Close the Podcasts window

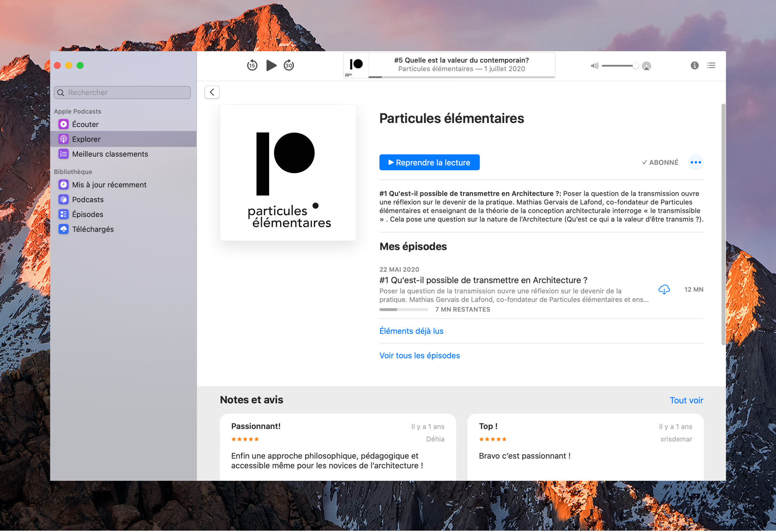pos(58,66)
